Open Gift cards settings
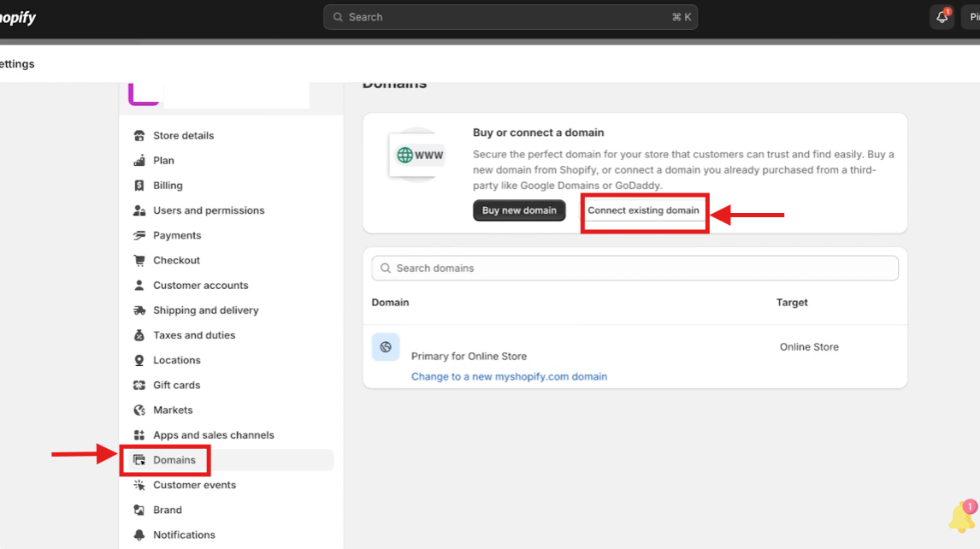This screenshot has width=980, height=549. coord(176,386)
